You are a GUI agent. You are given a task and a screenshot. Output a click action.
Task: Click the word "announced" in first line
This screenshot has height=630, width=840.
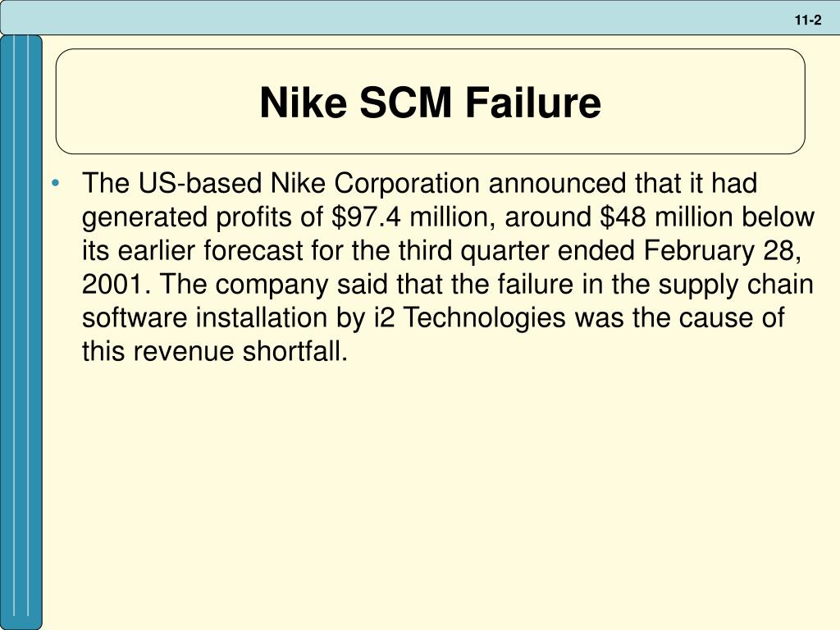pos(557,183)
